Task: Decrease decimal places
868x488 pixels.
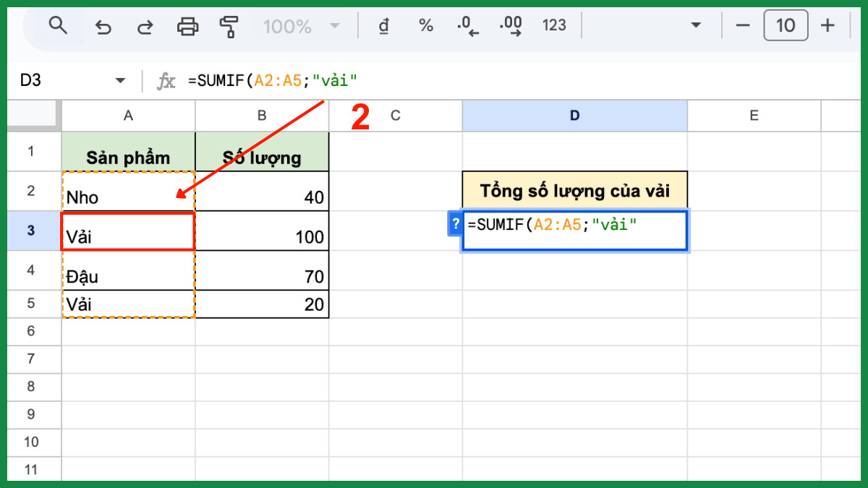Action: click(468, 27)
